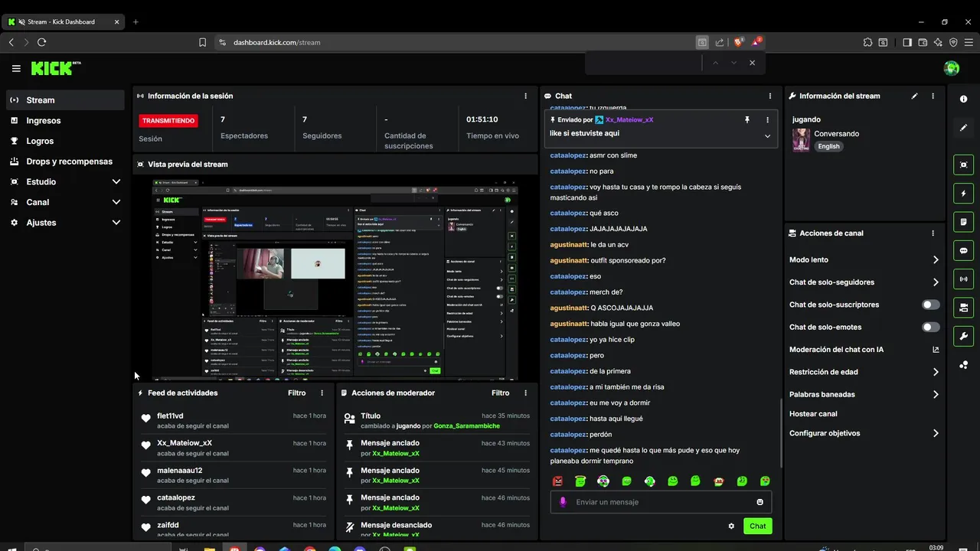Edit stream info with the pencil icon
The image size is (980, 551).
point(914,96)
